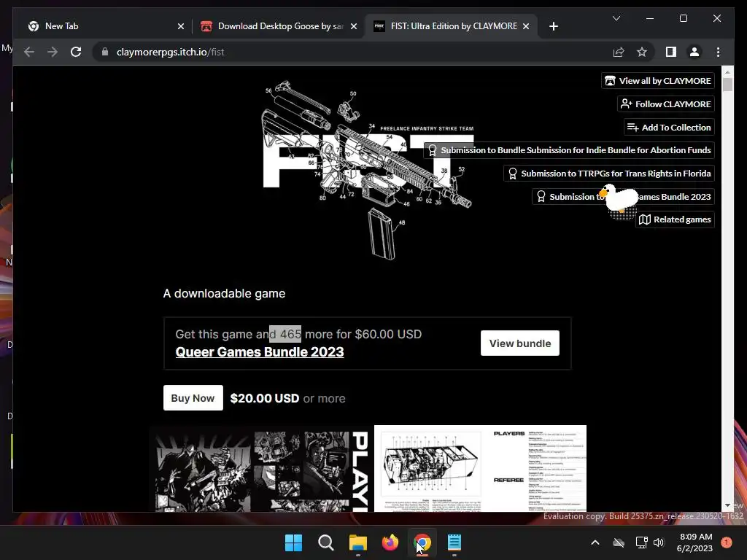The height and width of the screenshot is (560, 747).
Task: Add game to collection
Action: 670,127
